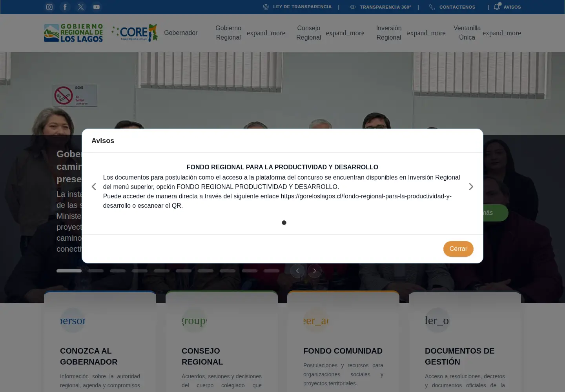Click the Gobierno Regional de Los Lagos logo
This screenshot has height=392, width=565.
(x=73, y=33)
